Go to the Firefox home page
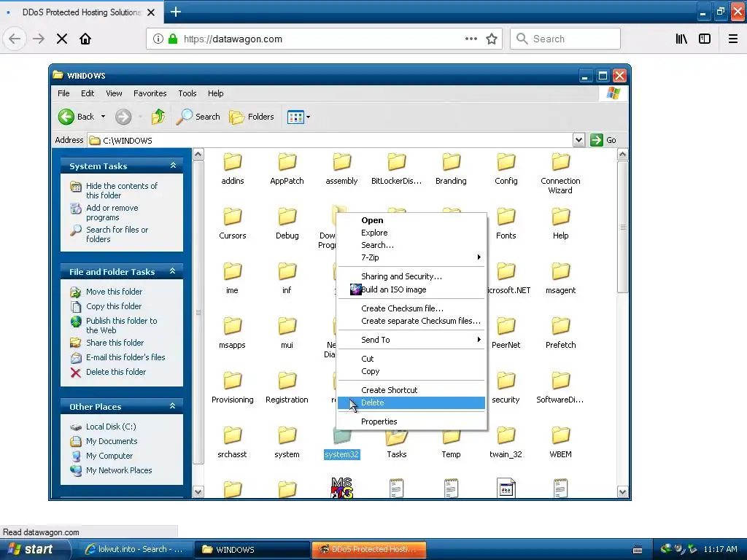 pos(85,39)
